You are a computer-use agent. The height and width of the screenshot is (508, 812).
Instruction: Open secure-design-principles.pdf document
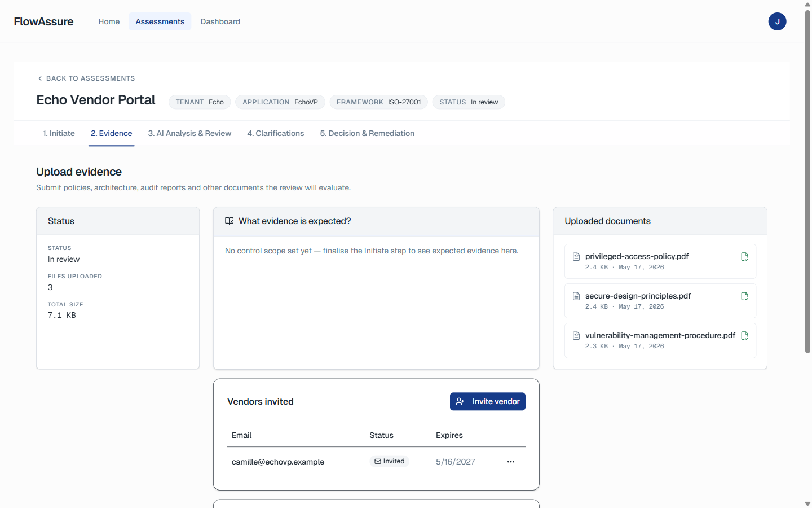(660, 301)
